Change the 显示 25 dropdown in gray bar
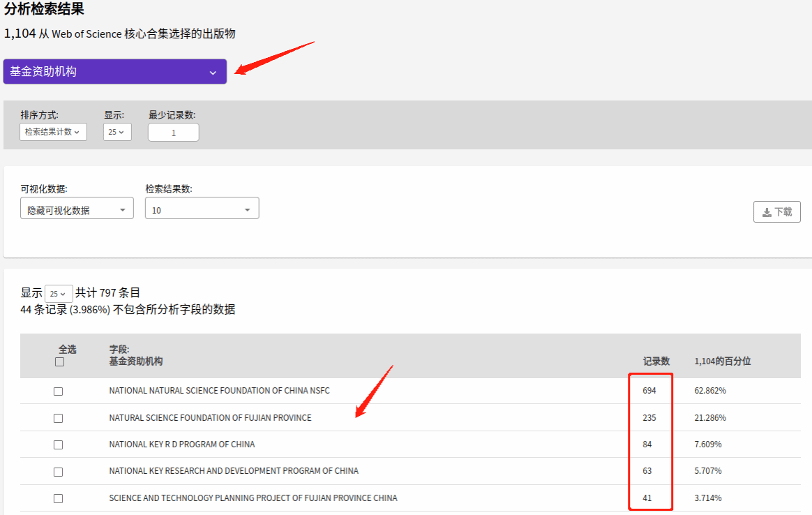 [117, 132]
